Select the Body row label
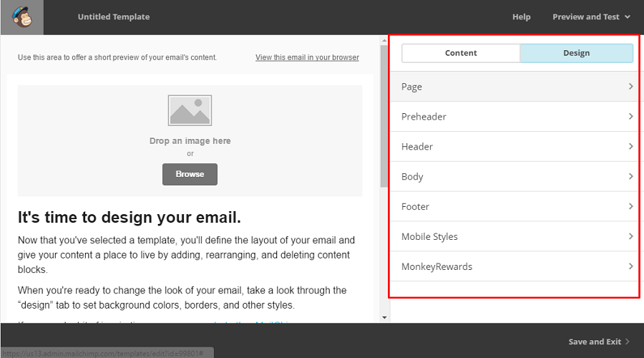644x358 pixels. 412,177
